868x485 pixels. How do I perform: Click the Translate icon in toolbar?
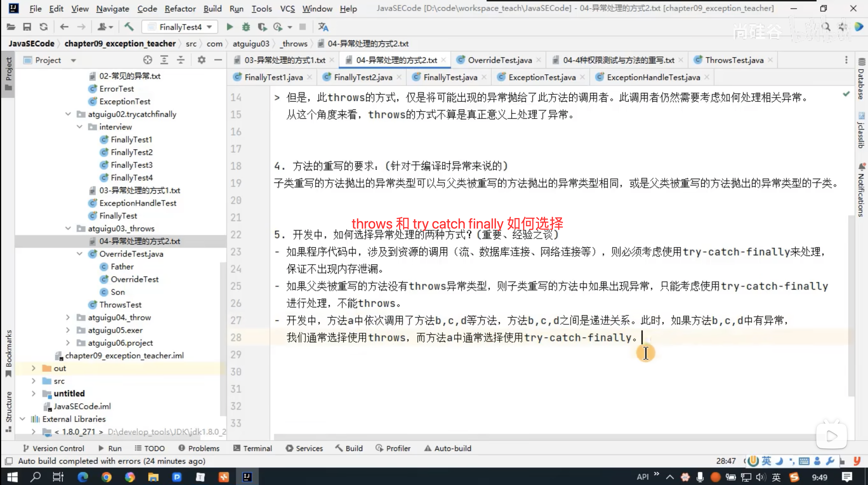pyautogui.click(x=323, y=27)
